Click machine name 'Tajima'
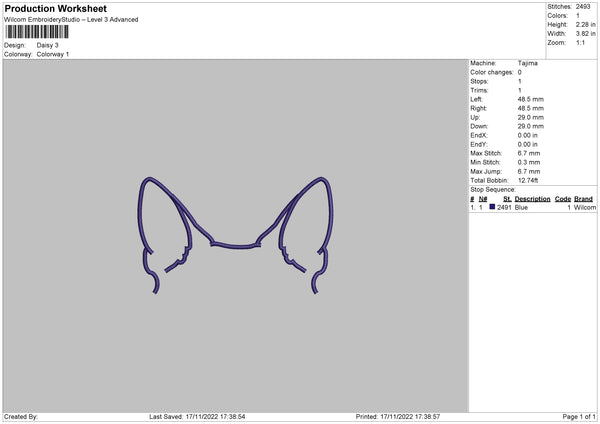This screenshot has width=600, height=424. [527, 63]
